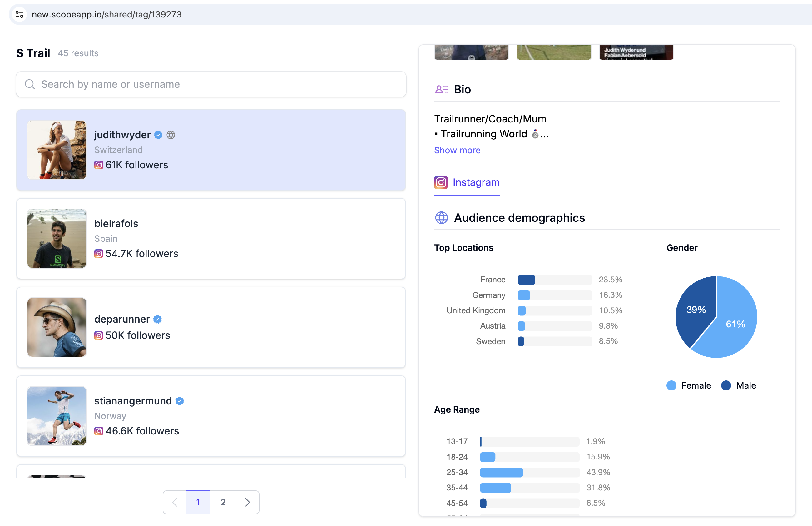Expand bio with Show more
The height and width of the screenshot is (526, 812).
[457, 150]
